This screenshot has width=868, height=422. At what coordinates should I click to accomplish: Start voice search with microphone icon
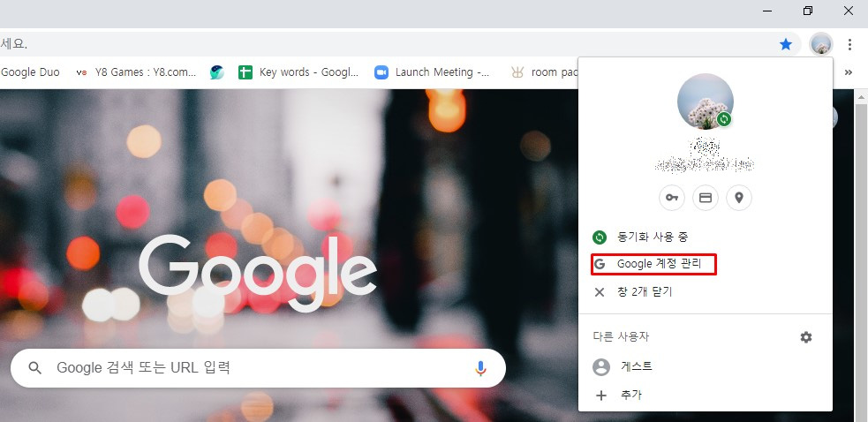pos(480,368)
